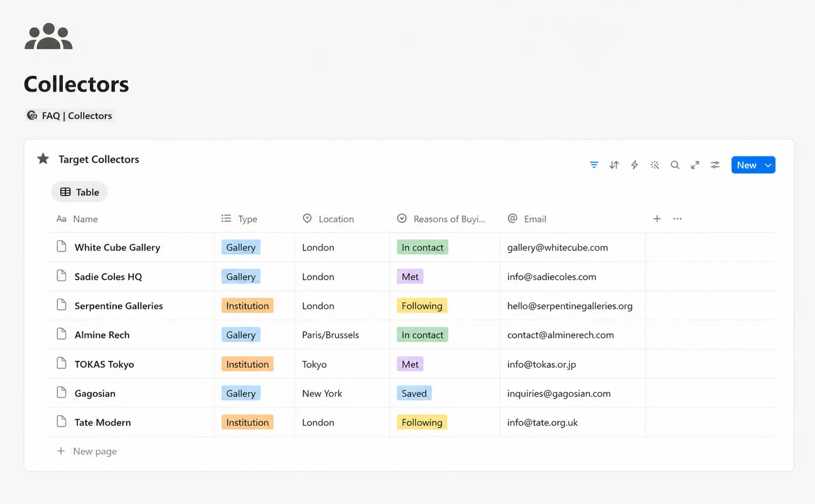
Task: Open search using the magnifier icon
Action: point(675,165)
